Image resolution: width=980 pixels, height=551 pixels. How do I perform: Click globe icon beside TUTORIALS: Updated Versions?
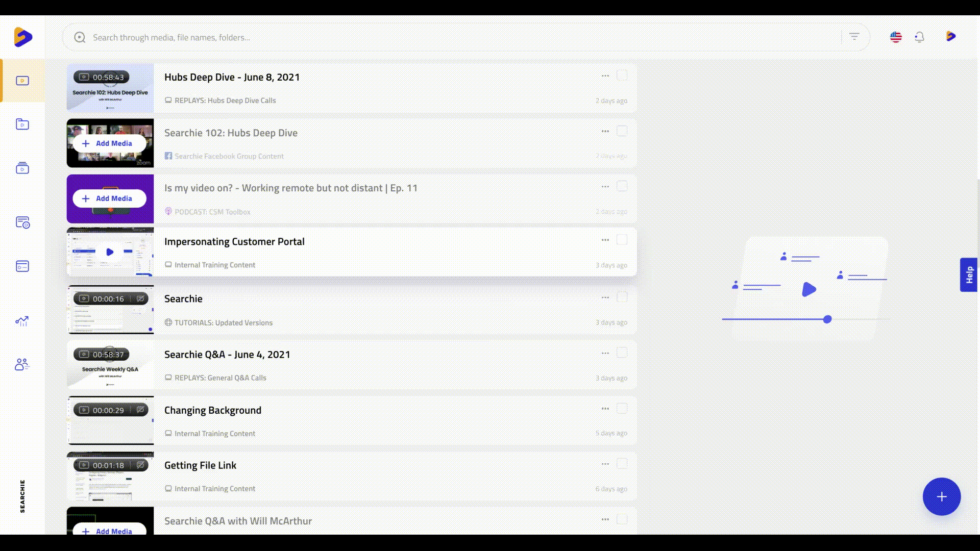pos(168,322)
